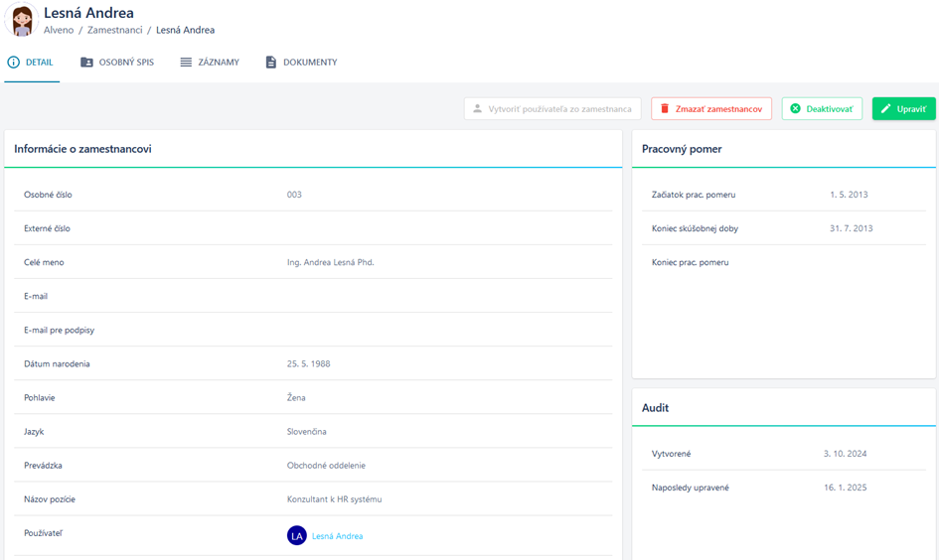Click the list icon beside Záznamy
Image resolution: width=939 pixels, height=560 pixels.
186,63
